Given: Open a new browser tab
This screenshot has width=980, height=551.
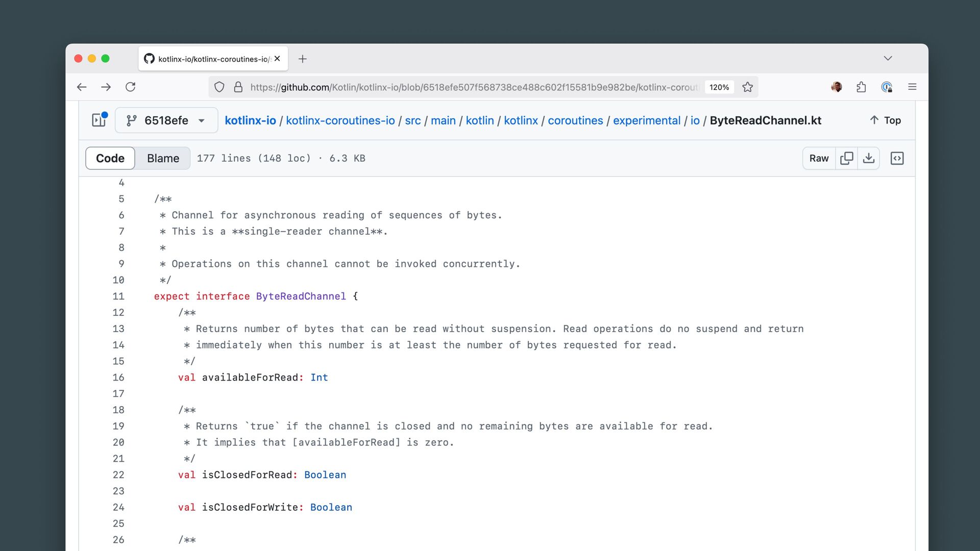Looking at the screenshot, I should 303,59.
